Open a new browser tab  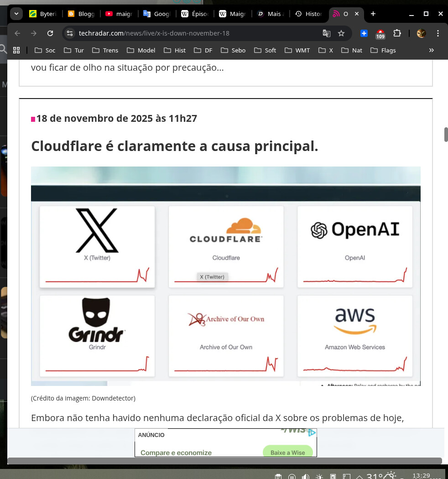point(373,14)
